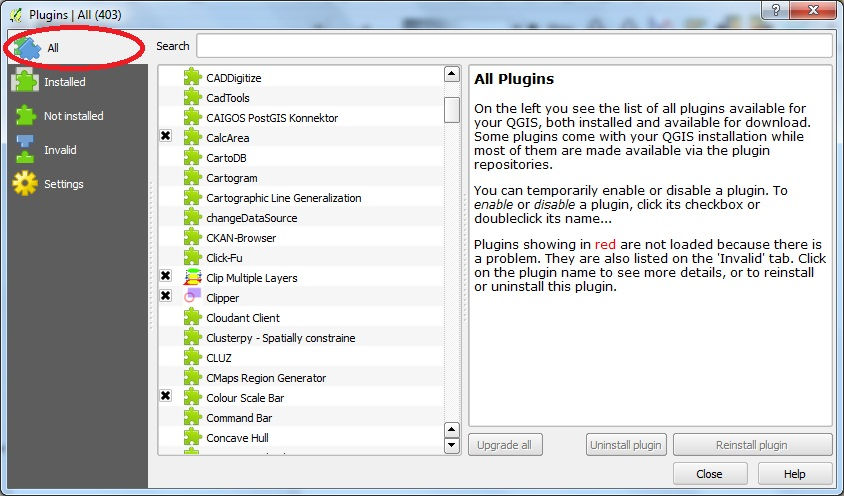Open Help for the Plugins dialog
Screen dimensions: 844x496
[794, 474]
